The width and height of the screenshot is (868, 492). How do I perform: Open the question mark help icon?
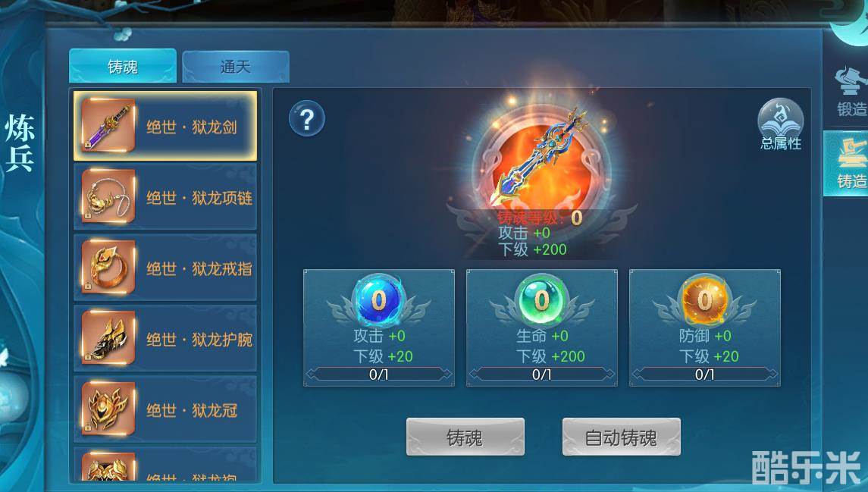point(307,119)
